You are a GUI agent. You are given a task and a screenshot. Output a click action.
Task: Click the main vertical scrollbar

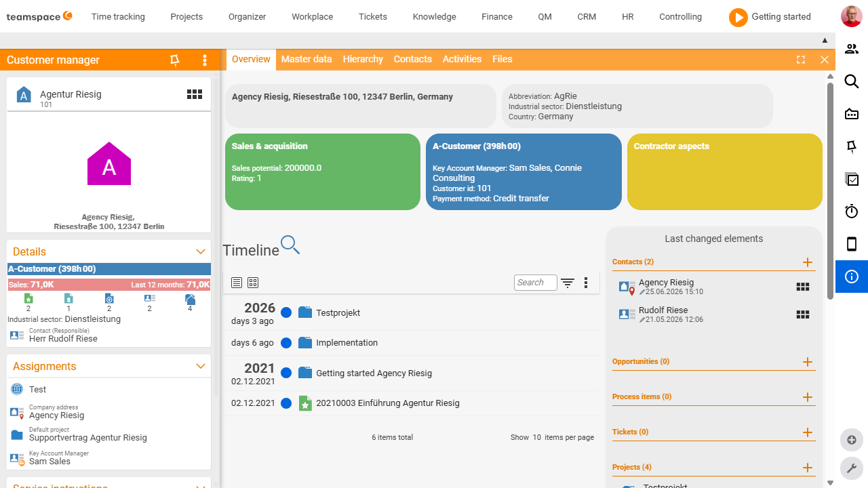click(x=830, y=190)
